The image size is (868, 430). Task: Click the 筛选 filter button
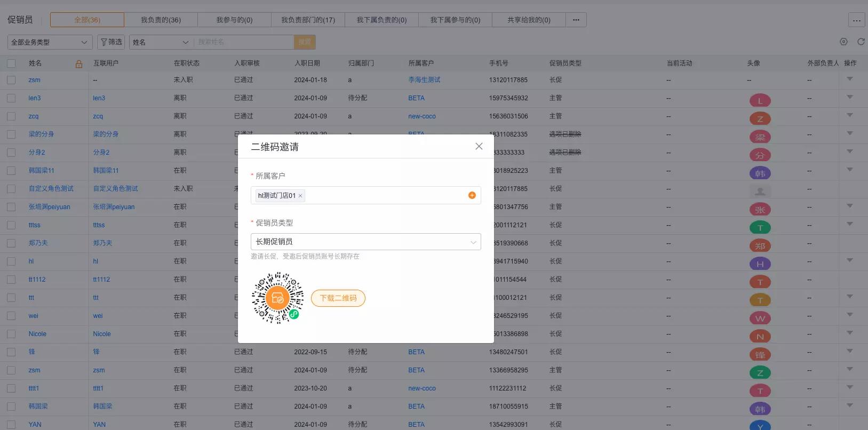pos(111,42)
